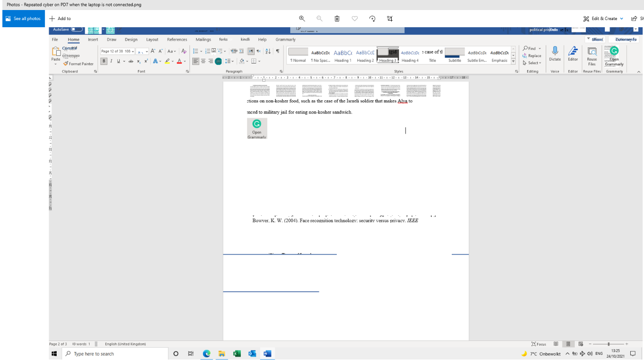Open the Help ribbon tab
This screenshot has width=644, height=362.
pyautogui.click(x=262, y=40)
